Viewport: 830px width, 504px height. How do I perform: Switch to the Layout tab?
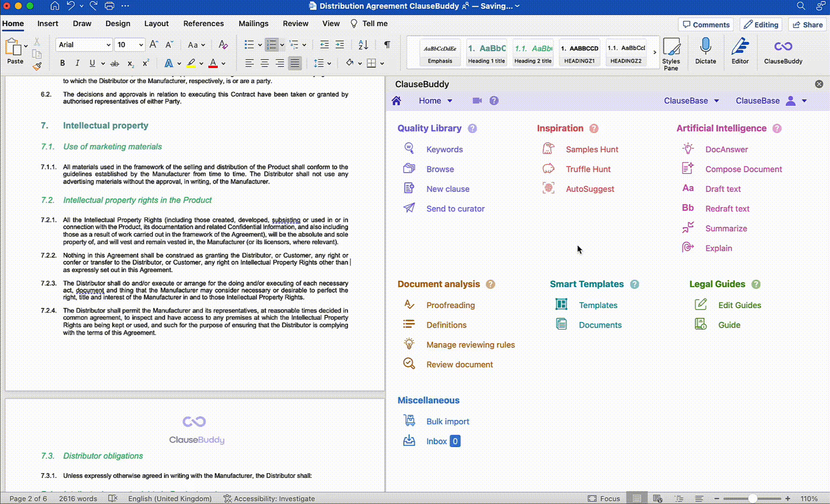(156, 24)
